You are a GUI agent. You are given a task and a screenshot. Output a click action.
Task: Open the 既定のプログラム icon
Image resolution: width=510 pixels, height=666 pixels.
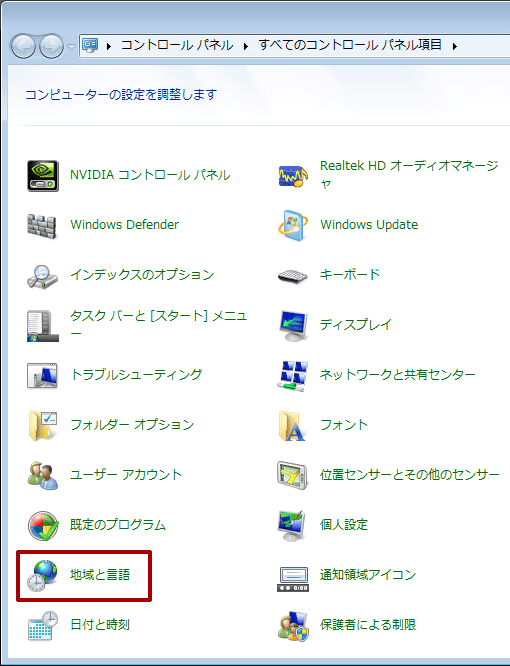[x=43, y=525]
